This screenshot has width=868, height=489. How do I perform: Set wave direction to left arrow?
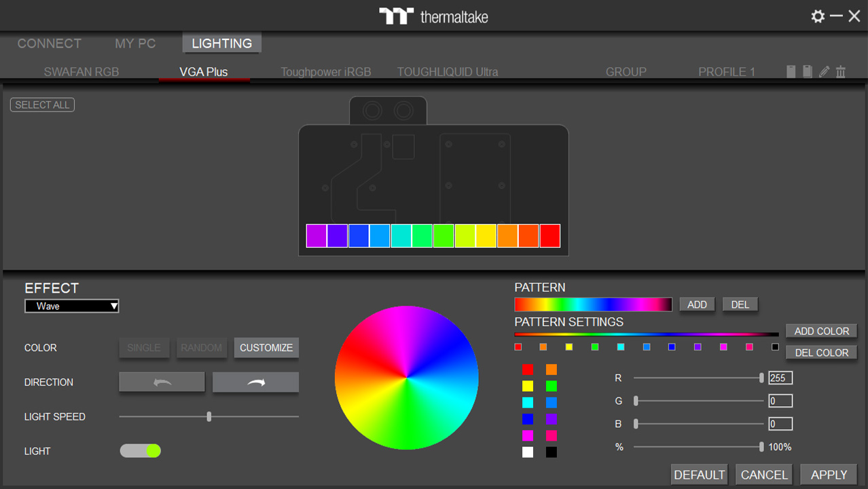coord(162,382)
